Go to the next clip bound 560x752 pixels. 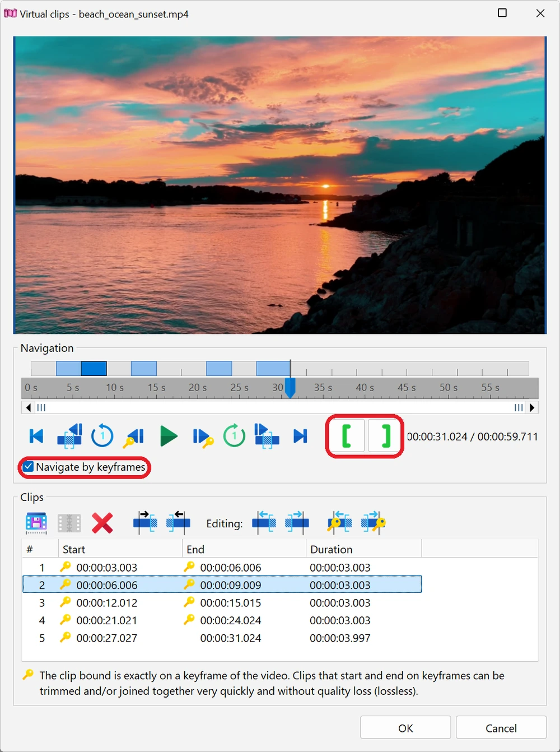pyautogui.click(x=267, y=436)
